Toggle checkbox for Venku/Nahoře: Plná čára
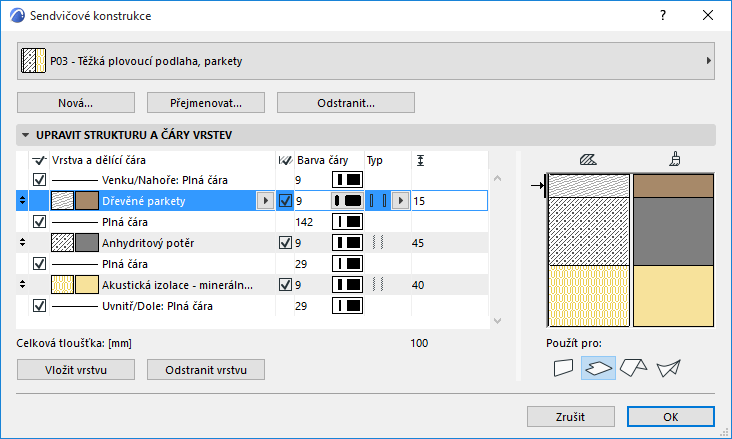Viewport: 732px width, 439px height. (40, 180)
